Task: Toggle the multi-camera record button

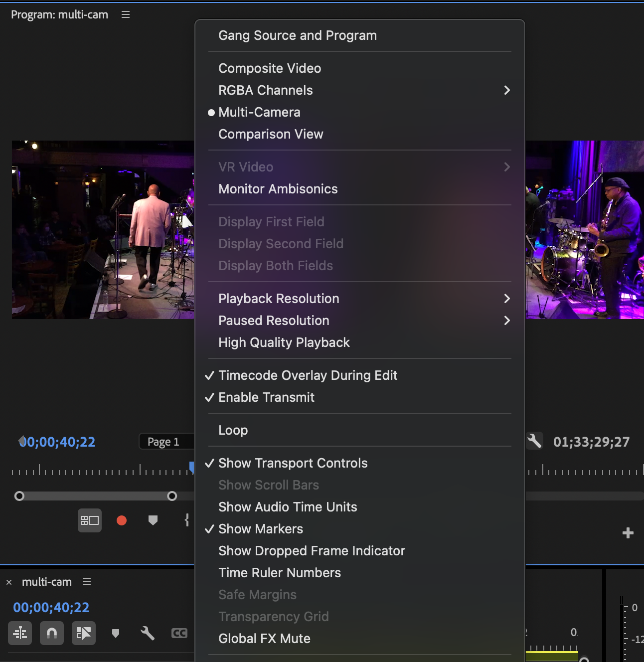Action: click(121, 520)
